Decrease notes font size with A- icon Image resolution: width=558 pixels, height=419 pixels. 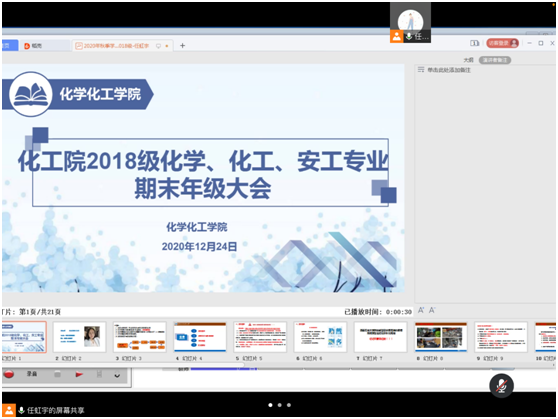tap(432, 310)
